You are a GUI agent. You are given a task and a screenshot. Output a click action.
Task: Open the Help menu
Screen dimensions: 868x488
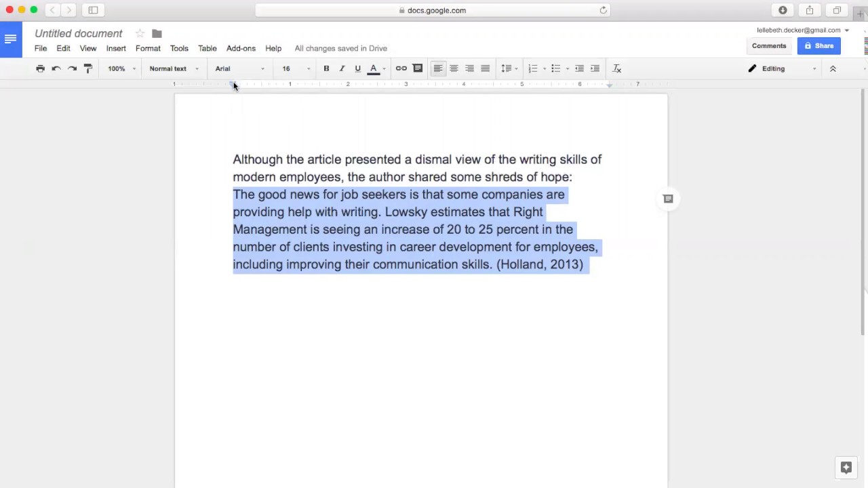[x=273, y=48]
